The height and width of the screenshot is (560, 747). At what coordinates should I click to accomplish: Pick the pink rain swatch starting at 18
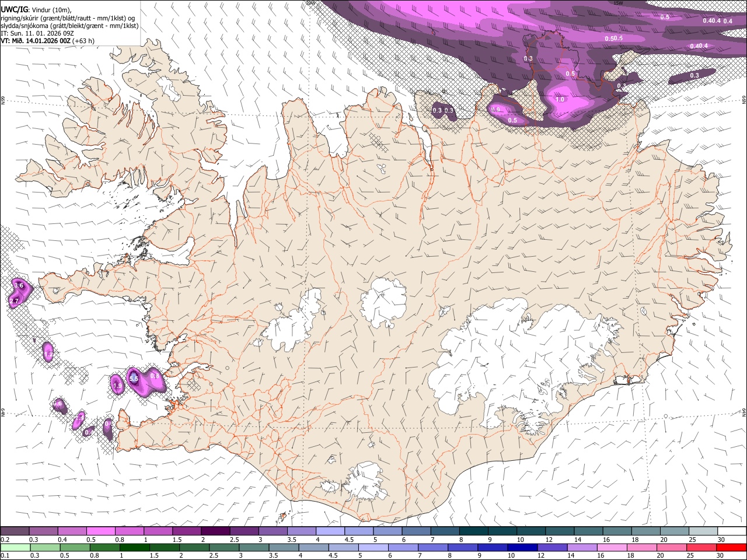[642, 547]
